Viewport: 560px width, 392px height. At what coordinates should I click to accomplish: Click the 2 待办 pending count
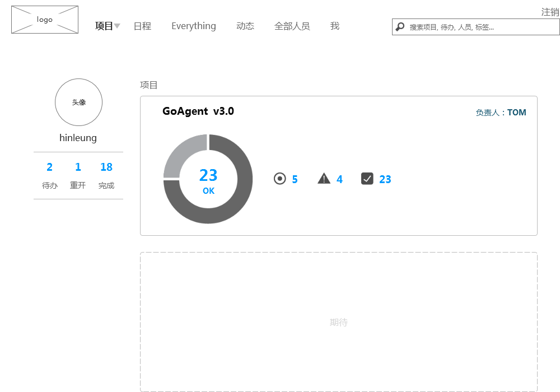click(x=50, y=167)
